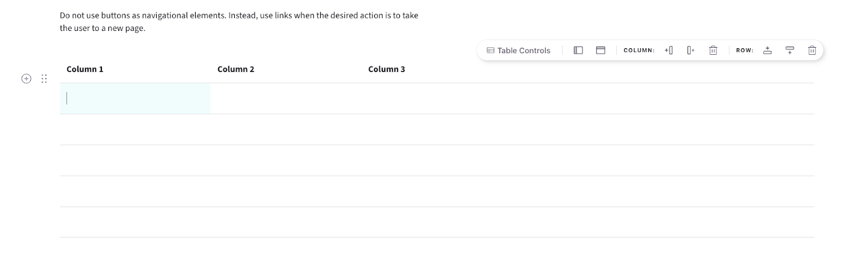Delete the current row with the trash icon
This screenshot has width=868, height=276.
(x=812, y=50)
